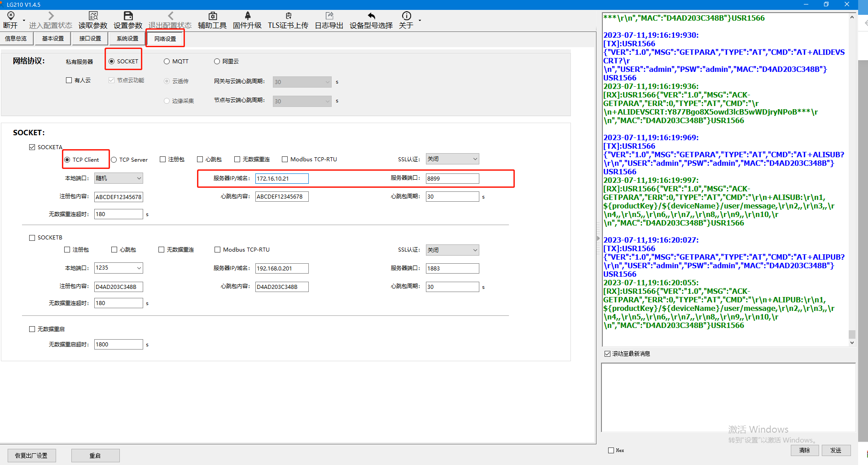
Task: Enable SOCKETA 无数据重连 checkbox
Action: [x=237, y=159]
